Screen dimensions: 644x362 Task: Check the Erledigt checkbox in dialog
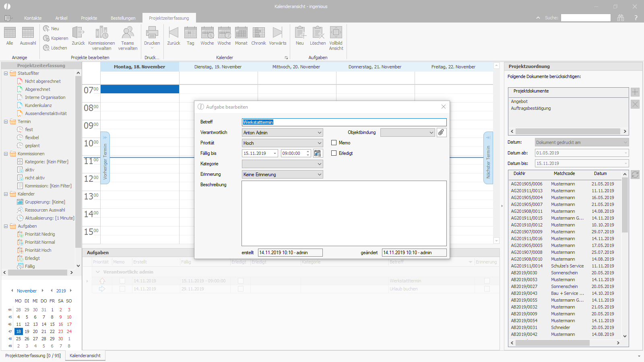[334, 153]
